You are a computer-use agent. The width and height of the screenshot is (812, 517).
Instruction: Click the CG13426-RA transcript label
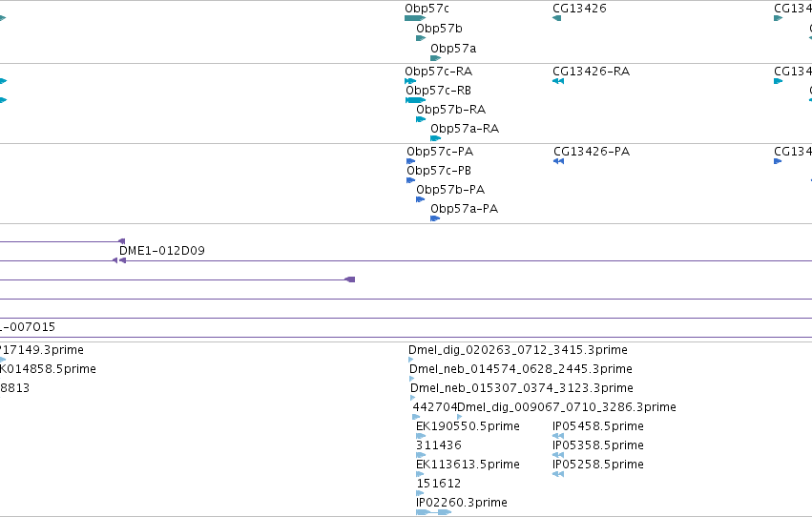coord(592,72)
